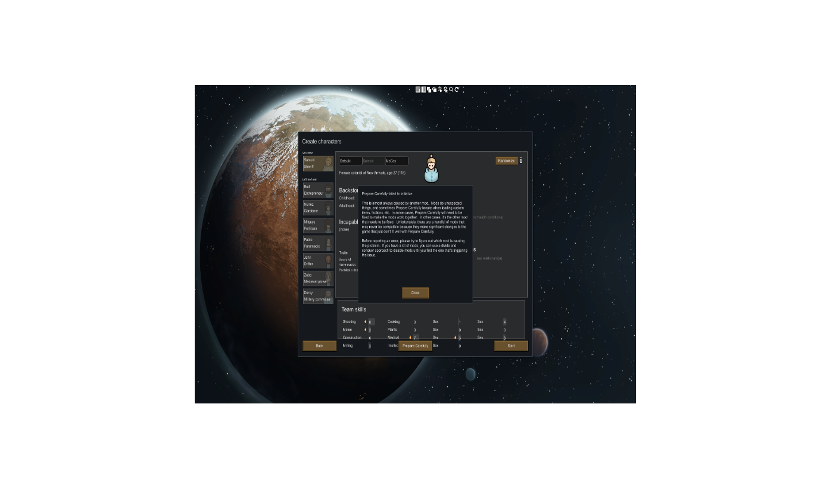
Task: Click the info 'i' icon beside Randomize
Action: pyautogui.click(x=521, y=160)
